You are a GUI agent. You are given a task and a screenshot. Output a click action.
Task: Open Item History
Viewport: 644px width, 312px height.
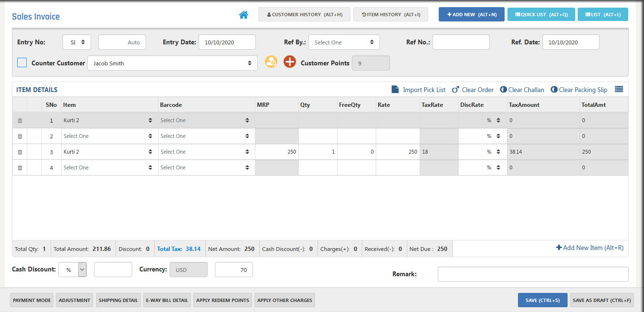pos(391,14)
